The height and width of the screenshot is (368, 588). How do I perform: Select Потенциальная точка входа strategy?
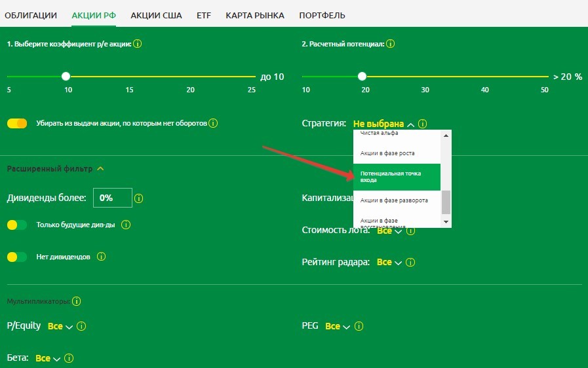coord(397,177)
